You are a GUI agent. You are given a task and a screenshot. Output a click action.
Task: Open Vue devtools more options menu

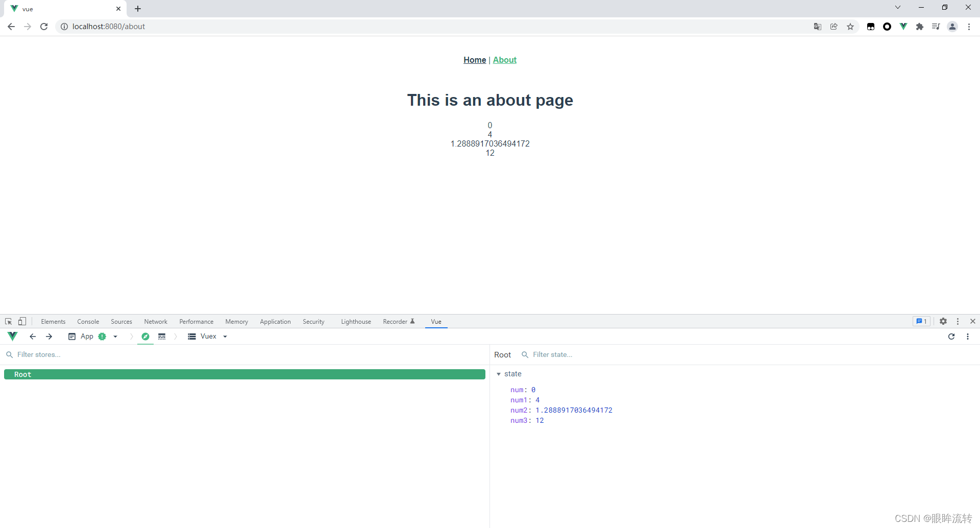pyautogui.click(x=968, y=337)
